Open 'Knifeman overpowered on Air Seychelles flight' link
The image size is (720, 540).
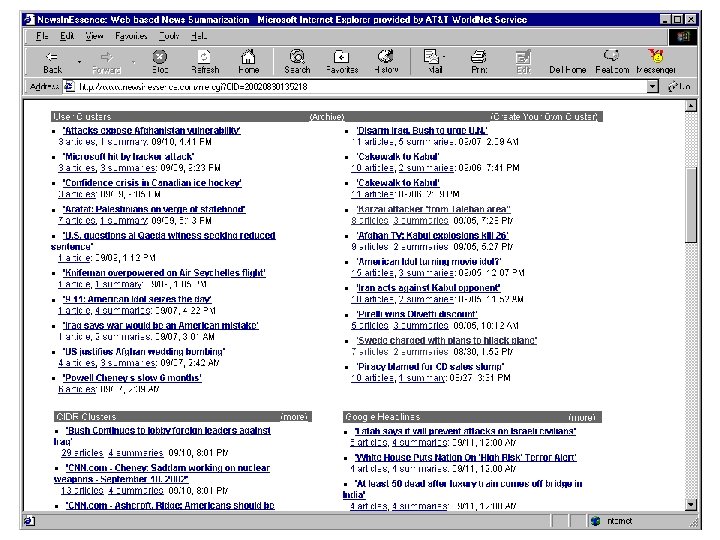coord(164,273)
